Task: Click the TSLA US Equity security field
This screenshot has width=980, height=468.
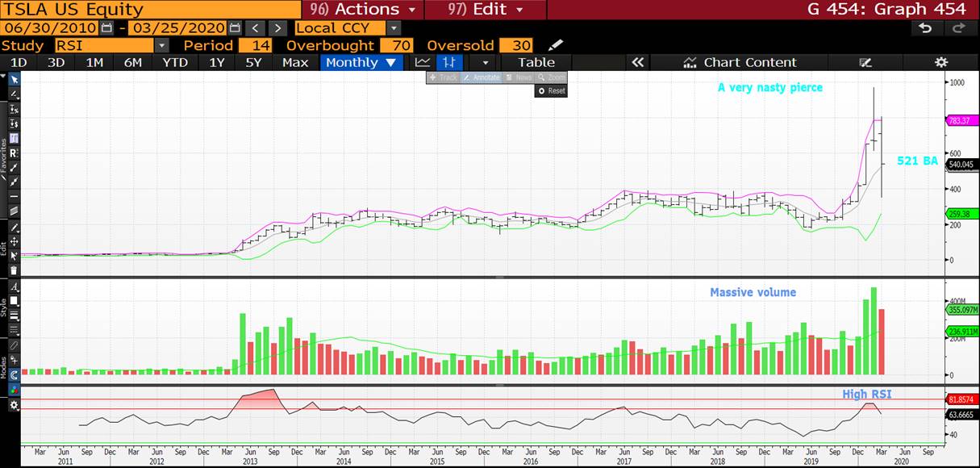Action: pos(150,10)
